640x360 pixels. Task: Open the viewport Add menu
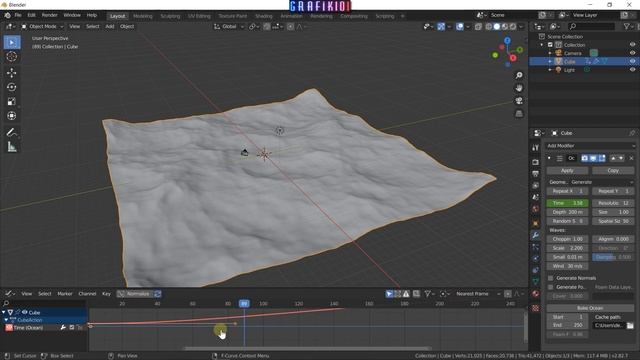[110, 27]
